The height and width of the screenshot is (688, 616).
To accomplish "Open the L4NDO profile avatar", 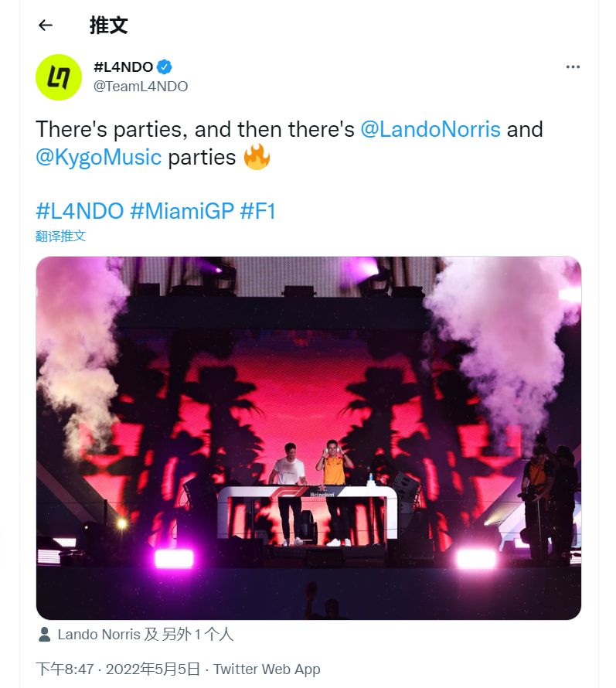I will 59,77.
